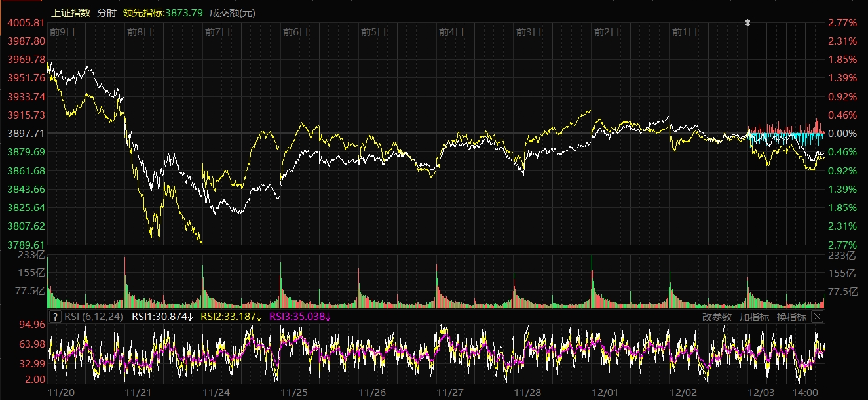Click the RSI help question-mark icon

(x=55, y=317)
